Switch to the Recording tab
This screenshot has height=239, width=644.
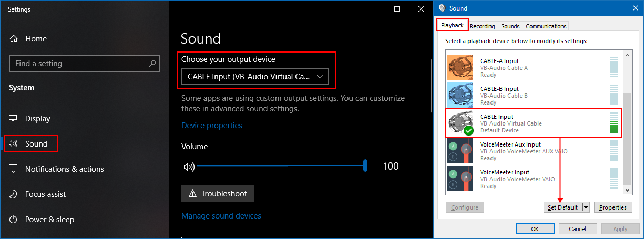click(x=482, y=26)
